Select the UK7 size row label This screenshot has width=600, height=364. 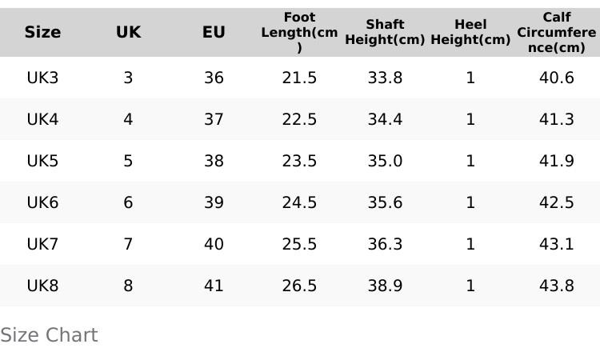(42, 244)
